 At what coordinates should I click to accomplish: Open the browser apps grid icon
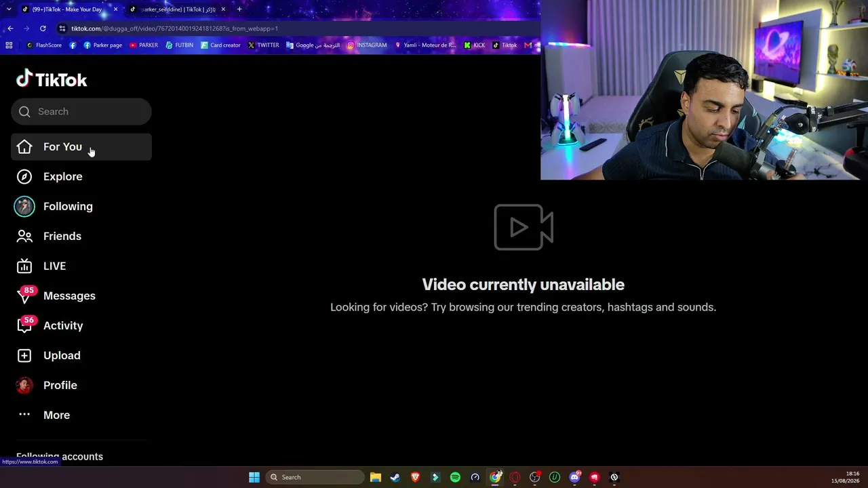9,45
